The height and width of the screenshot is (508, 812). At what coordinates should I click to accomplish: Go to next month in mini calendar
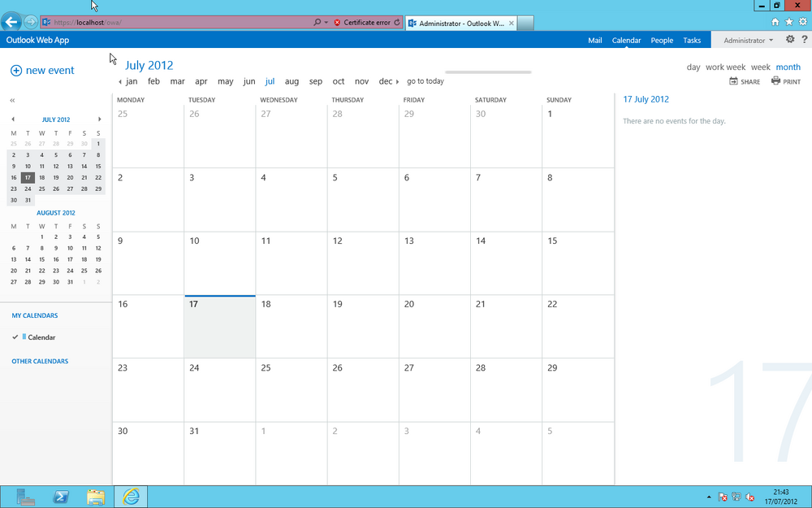[99, 119]
